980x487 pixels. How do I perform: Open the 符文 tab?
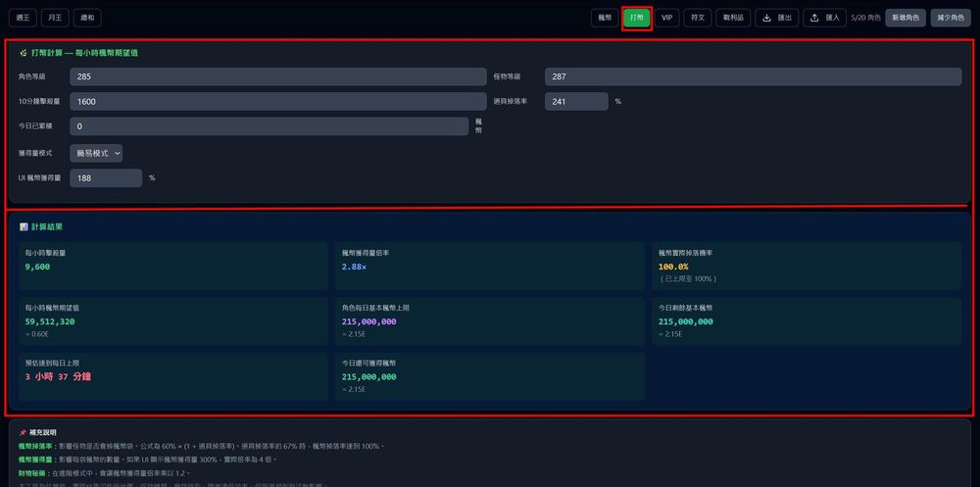(x=698, y=19)
